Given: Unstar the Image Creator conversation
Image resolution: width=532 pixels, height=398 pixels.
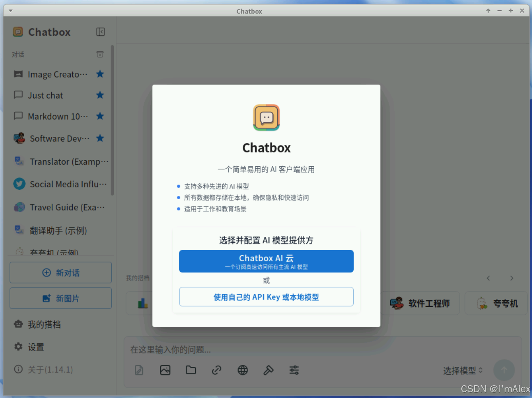Looking at the screenshot, I should tap(100, 74).
